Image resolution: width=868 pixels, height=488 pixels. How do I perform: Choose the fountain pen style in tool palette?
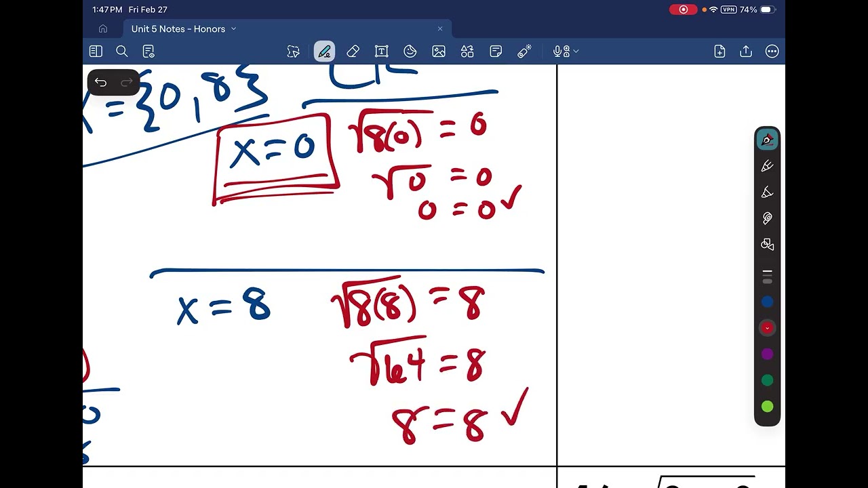[768, 140]
